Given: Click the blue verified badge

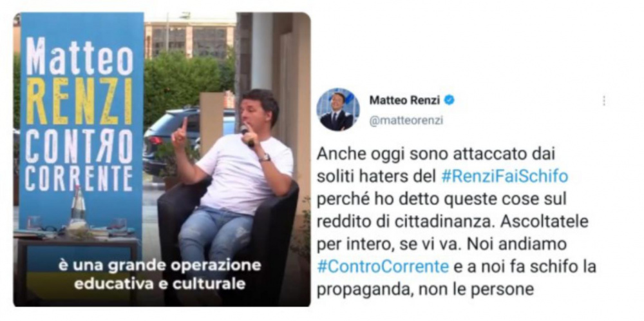Looking at the screenshot, I should tap(450, 100).
